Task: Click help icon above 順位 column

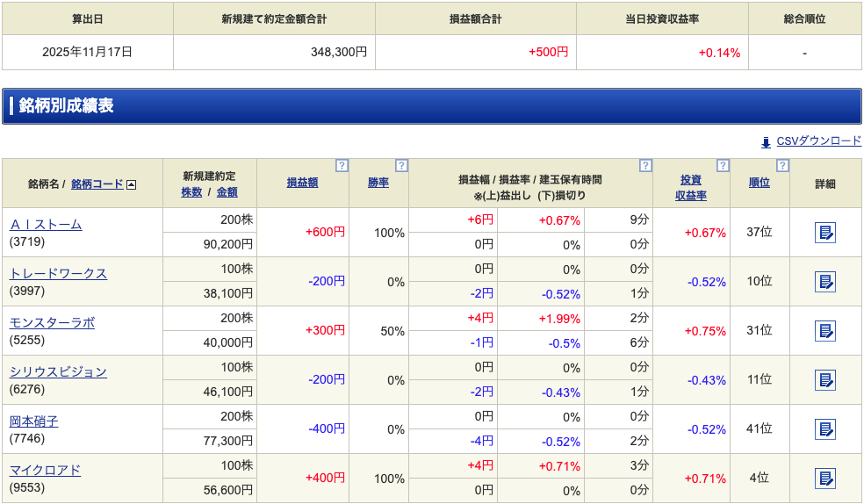Action: [x=782, y=165]
